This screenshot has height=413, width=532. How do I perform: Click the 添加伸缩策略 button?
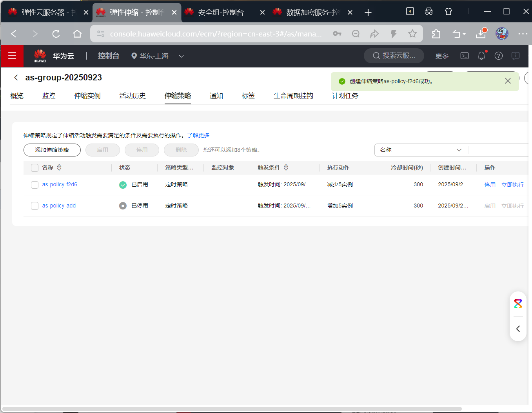52,150
